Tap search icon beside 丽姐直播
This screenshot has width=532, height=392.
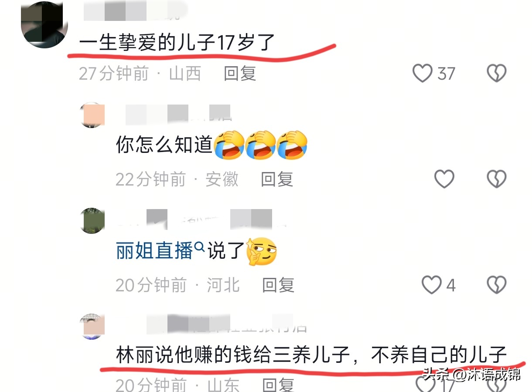click(199, 247)
